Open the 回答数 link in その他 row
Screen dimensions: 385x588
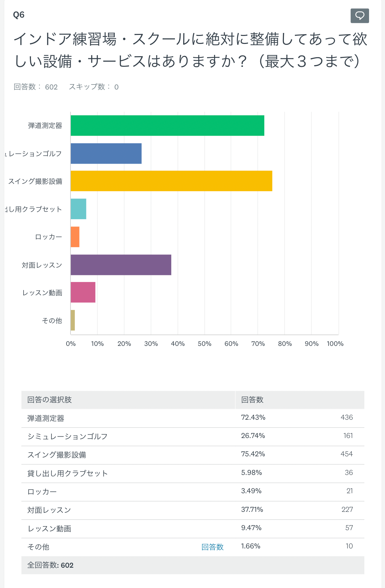pyautogui.click(x=212, y=547)
